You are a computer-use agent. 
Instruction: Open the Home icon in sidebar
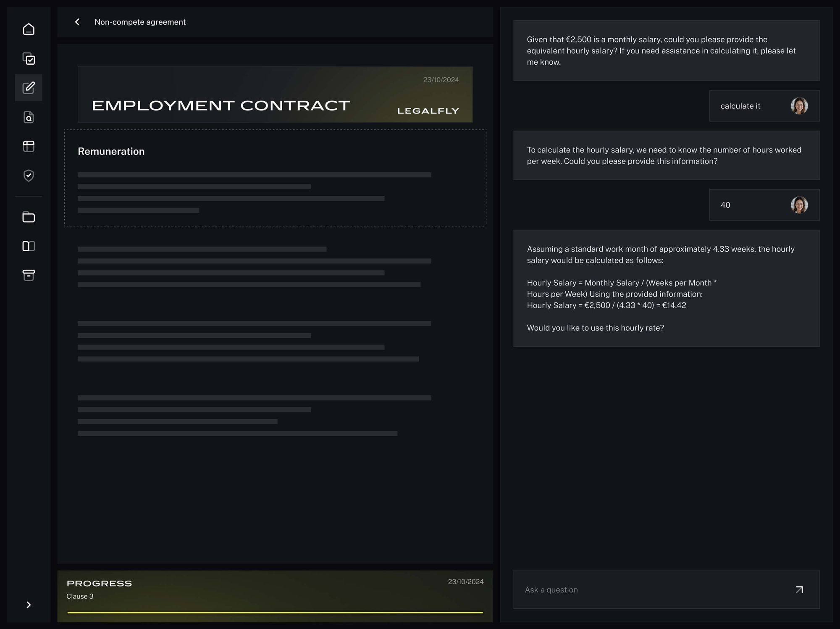tap(29, 29)
